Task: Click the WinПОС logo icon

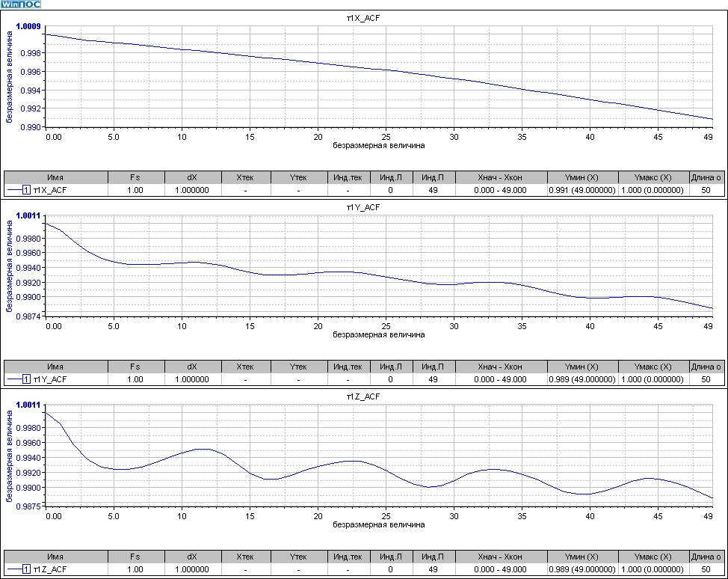Action: tap(21, 4)
